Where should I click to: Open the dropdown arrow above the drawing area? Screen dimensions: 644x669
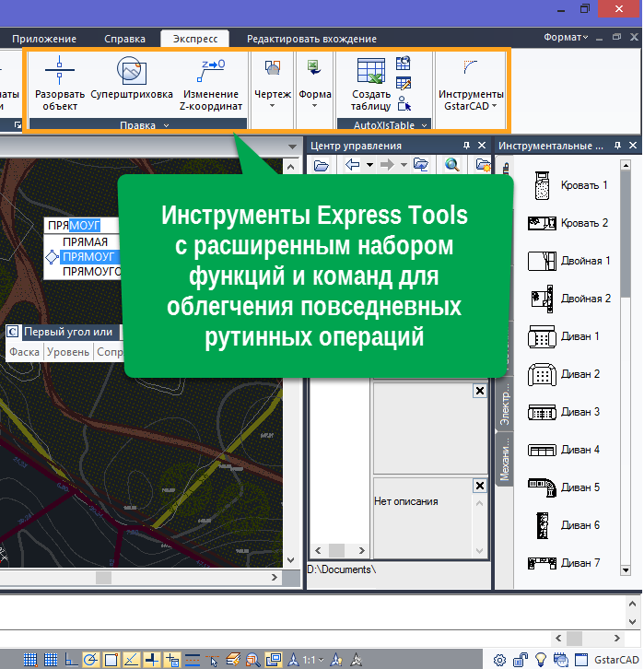coord(292,147)
